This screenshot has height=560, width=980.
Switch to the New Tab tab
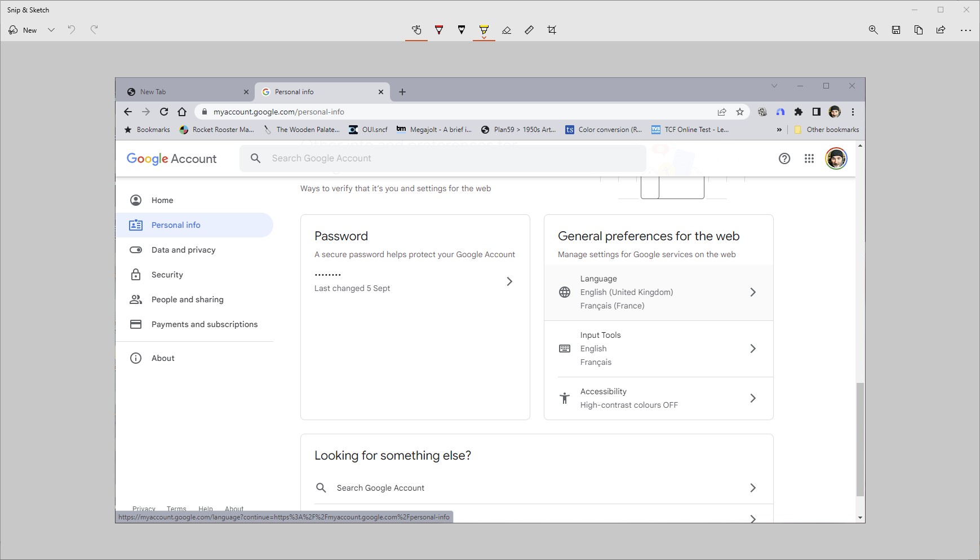click(187, 92)
